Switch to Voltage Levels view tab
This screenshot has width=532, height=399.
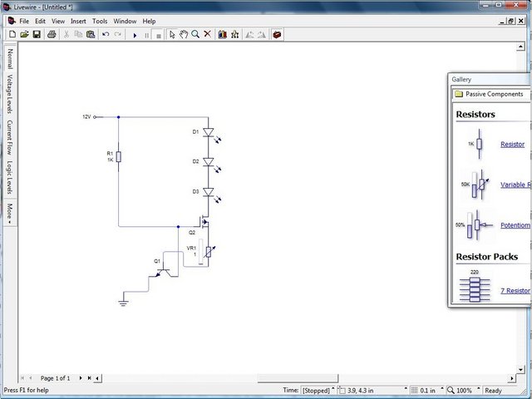(10, 94)
